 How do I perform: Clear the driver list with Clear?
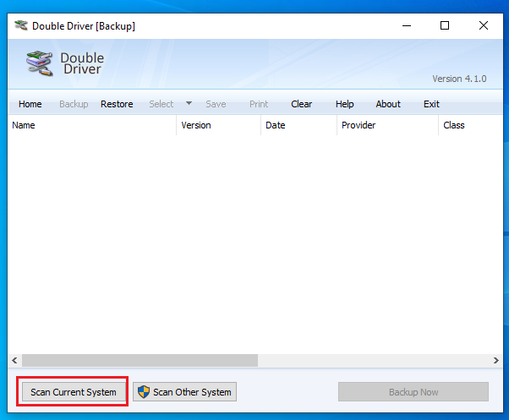[x=302, y=104]
